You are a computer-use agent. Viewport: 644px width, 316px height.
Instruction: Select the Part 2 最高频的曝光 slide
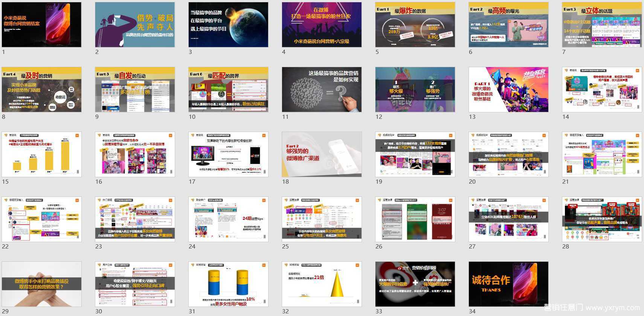click(x=508, y=25)
